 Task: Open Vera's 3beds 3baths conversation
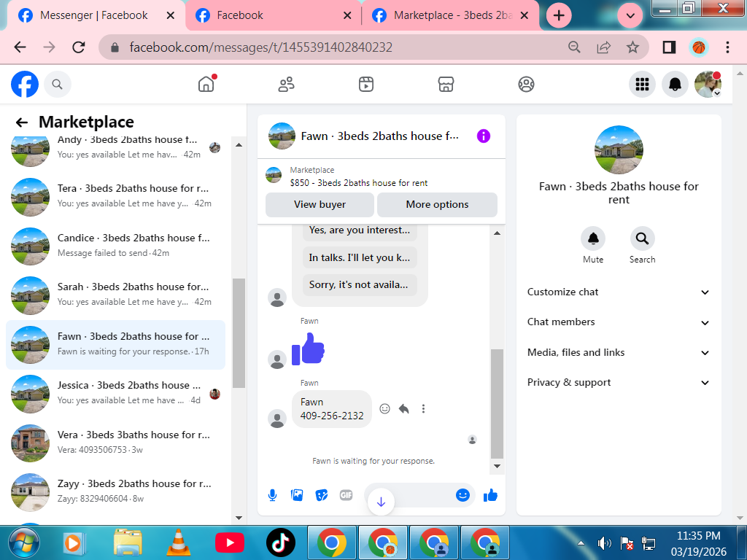tap(115, 443)
